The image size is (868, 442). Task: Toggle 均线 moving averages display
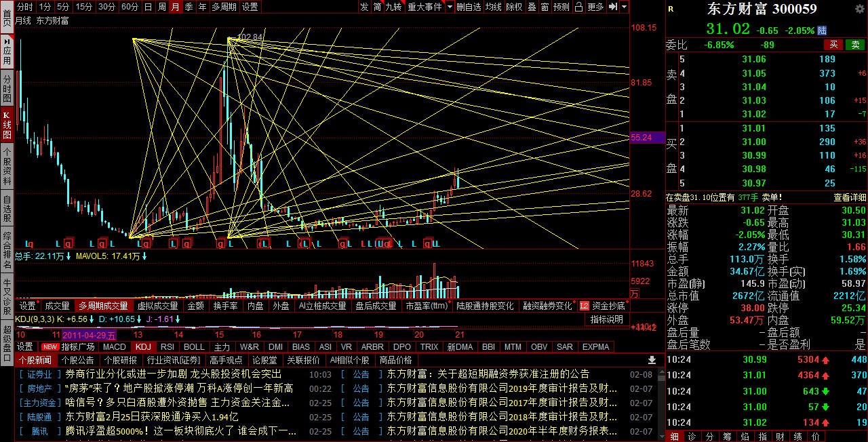pos(493,7)
